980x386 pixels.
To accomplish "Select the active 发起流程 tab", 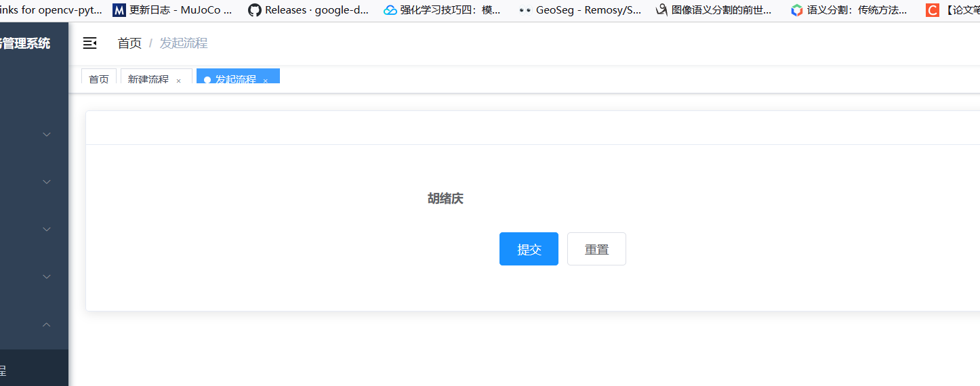I will click(235, 79).
